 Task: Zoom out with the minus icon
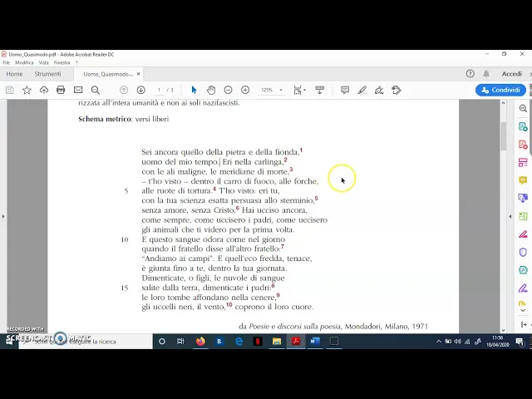pyautogui.click(x=228, y=90)
